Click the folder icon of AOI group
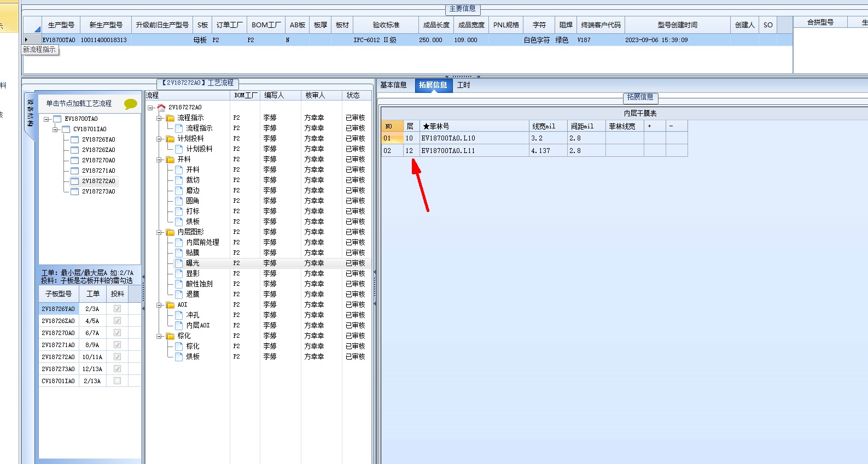Screen dimensions: 868x464 (171, 304)
